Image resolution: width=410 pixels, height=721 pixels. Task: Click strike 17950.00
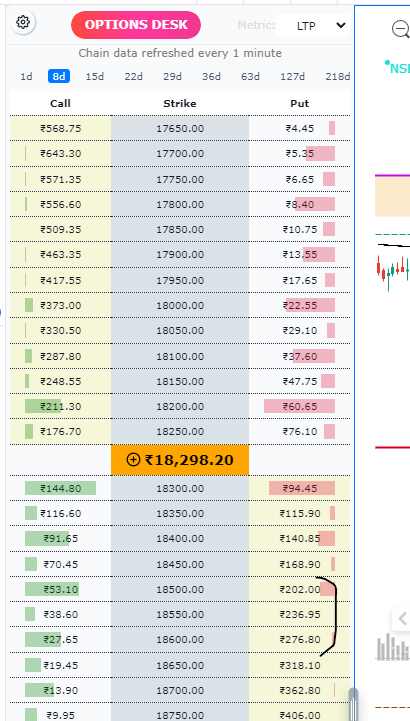180,280
